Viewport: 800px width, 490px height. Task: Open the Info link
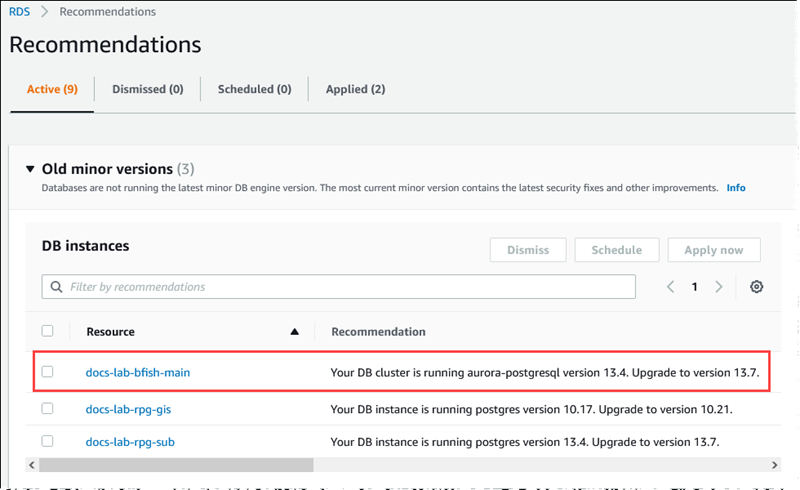[735, 188]
